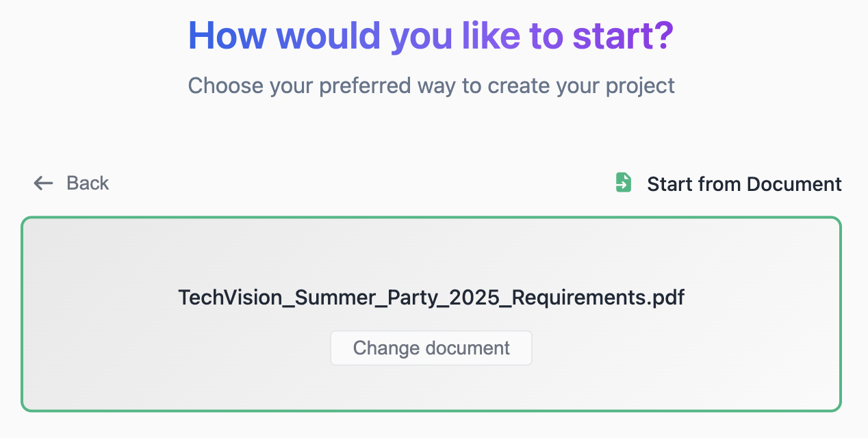Image resolution: width=868 pixels, height=438 pixels.
Task: Click the TechVision_Summer_Party_2025_Requirements.pdf file name
Action: pos(431,298)
